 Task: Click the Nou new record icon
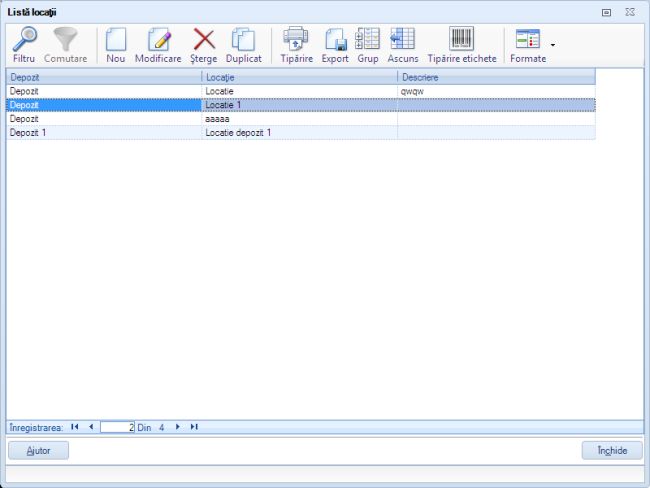click(116, 45)
